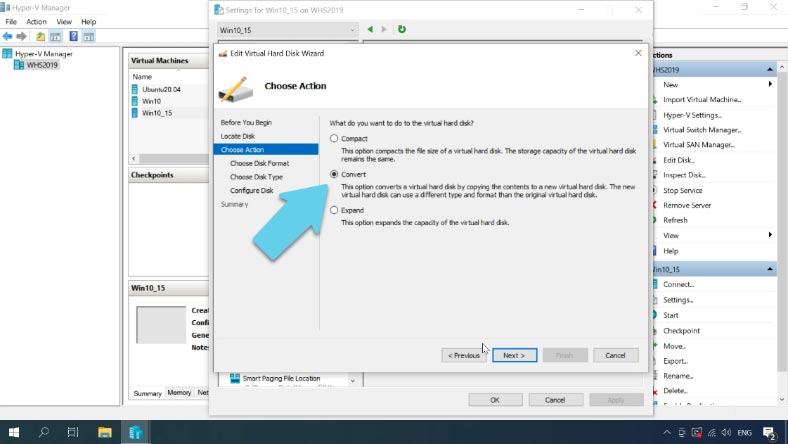Open the Action menu
Viewport: 788px width, 444px height.
(36, 22)
